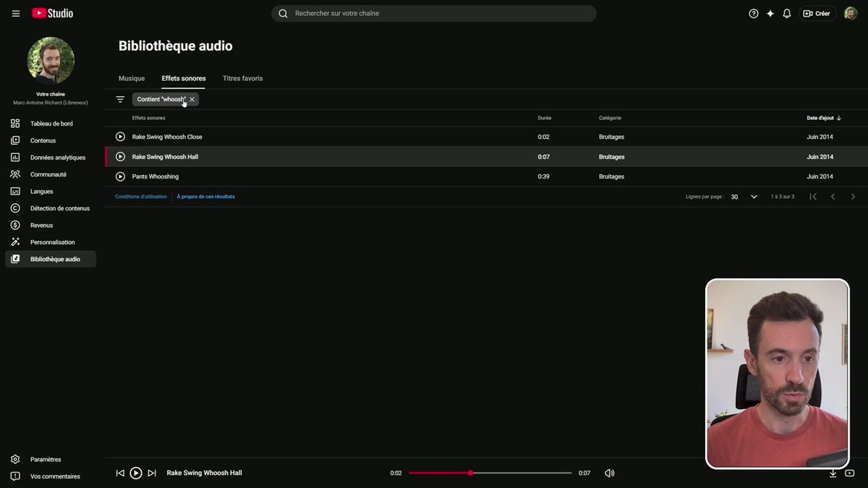
Task: Mute the player volume icon
Action: 610,473
